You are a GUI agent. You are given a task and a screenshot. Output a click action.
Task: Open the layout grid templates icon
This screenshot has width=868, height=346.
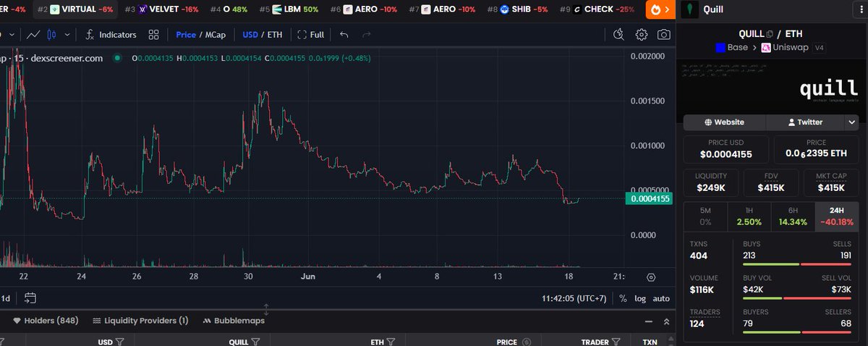click(x=153, y=34)
